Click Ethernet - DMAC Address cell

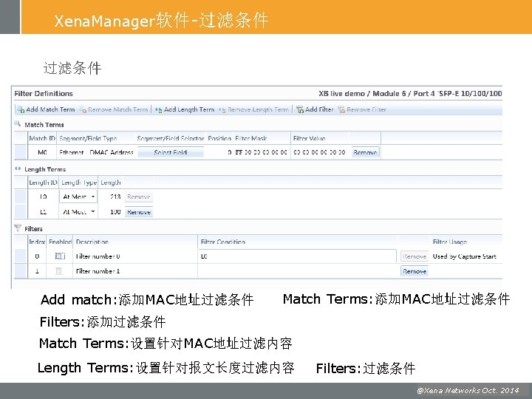pyautogui.click(x=96, y=152)
